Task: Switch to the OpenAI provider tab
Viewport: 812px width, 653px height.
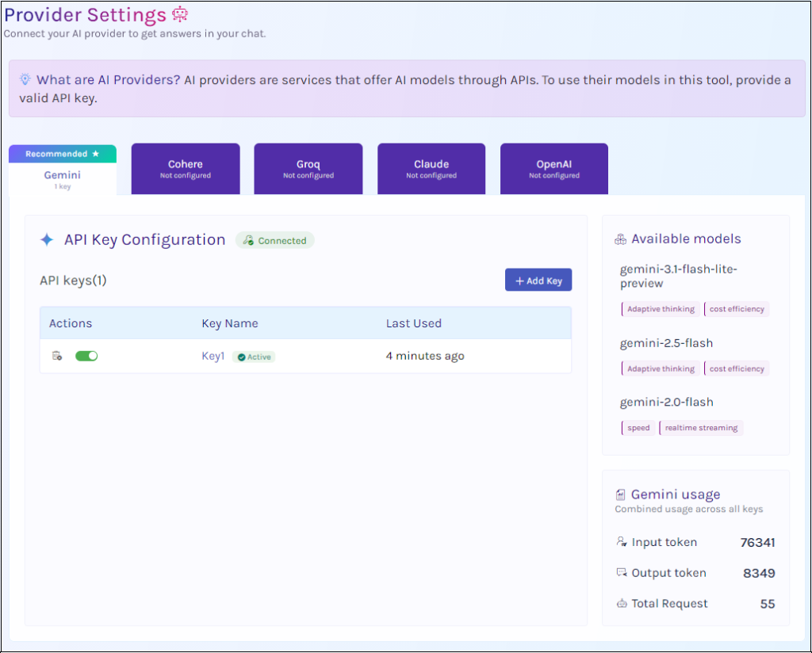Action: point(554,169)
